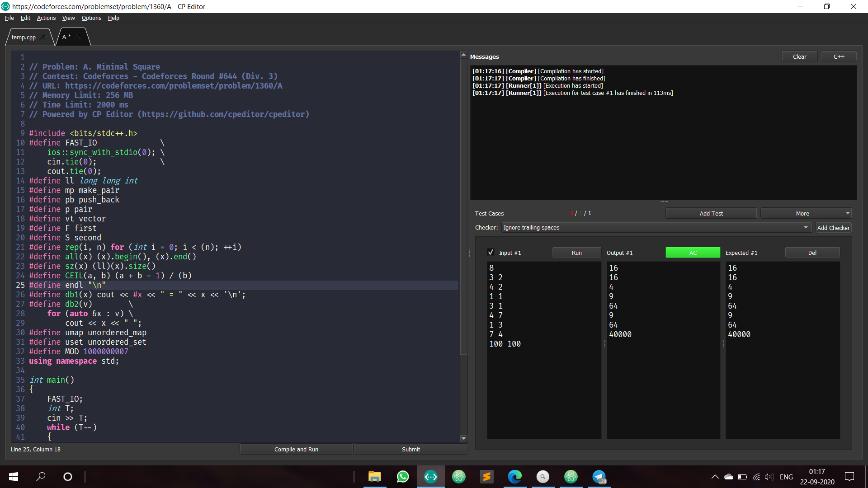
Task: Launch Sublime Text from taskbar
Action: 486,477
